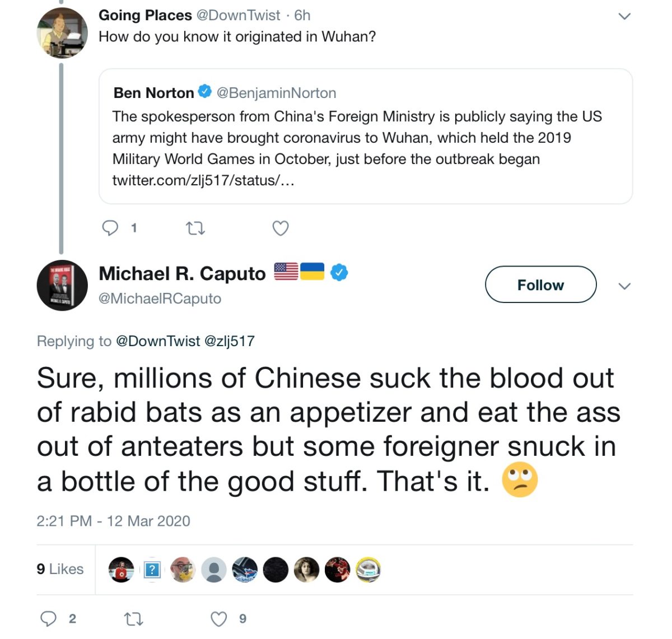Like Michael R. Caputo's tweet
This screenshot has height=639, width=672.
click(x=218, y=618)
